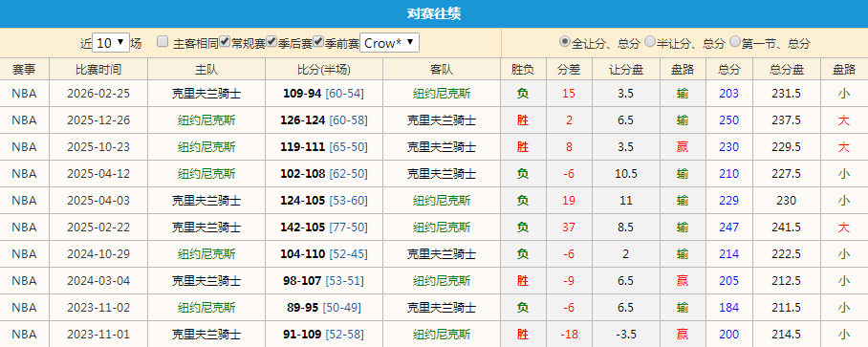Open the 98-107 score link
The height and width of the screenshot is (347, 868).
(x=302, y=281)
